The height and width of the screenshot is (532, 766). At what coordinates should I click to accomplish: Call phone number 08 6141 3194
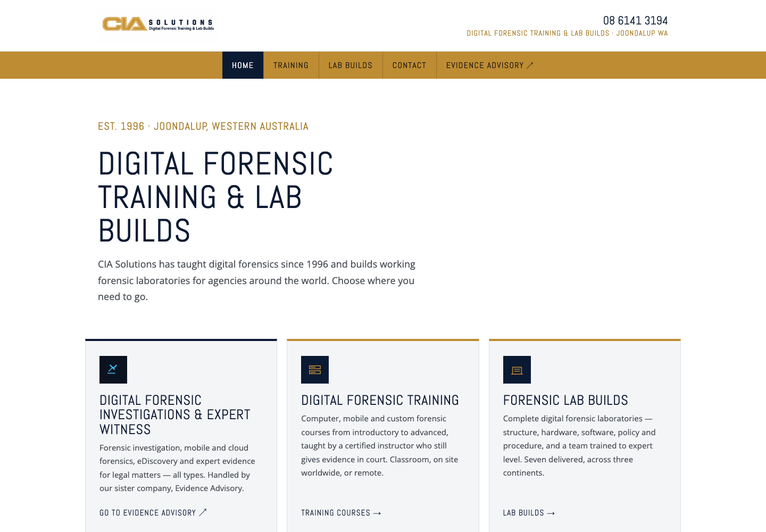(x=635, y=20)
